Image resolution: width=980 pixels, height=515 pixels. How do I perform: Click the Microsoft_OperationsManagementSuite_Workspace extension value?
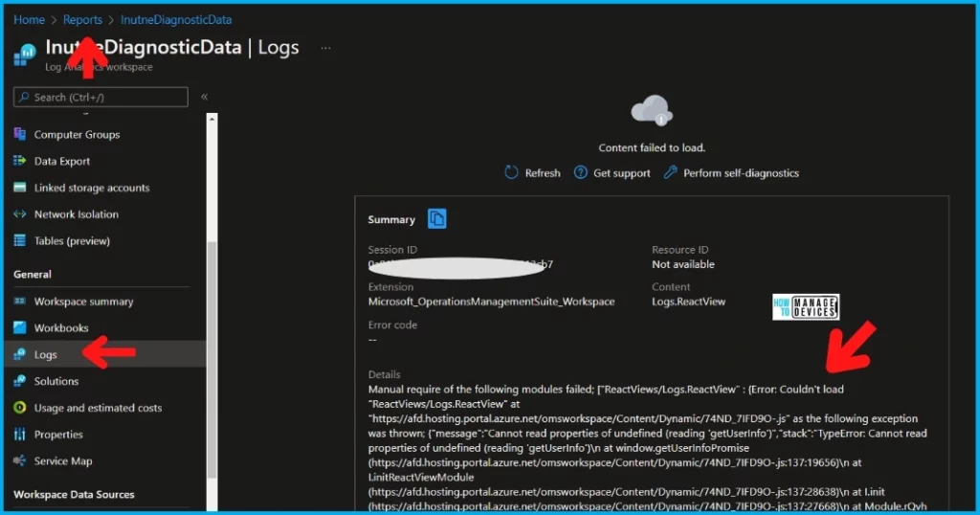491,302
